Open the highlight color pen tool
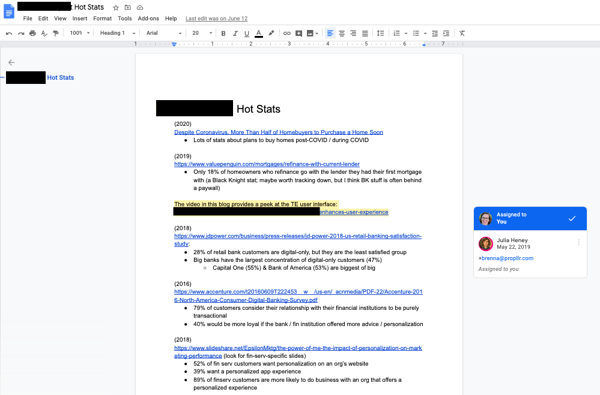The width and height of the screenshot is (600, 395). [271, 33]
